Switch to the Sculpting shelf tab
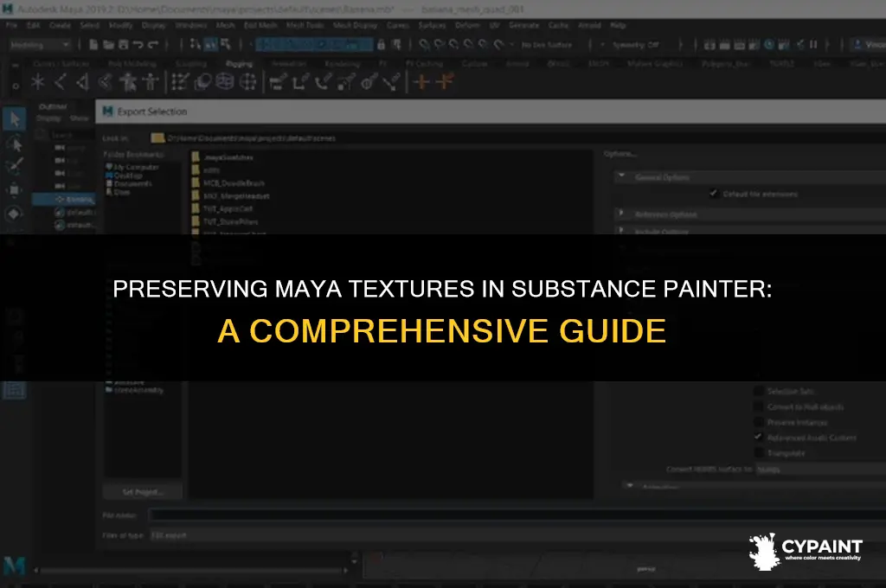This screenshot has width=886, height=588. pyautogui.click(x=191, y=64)
